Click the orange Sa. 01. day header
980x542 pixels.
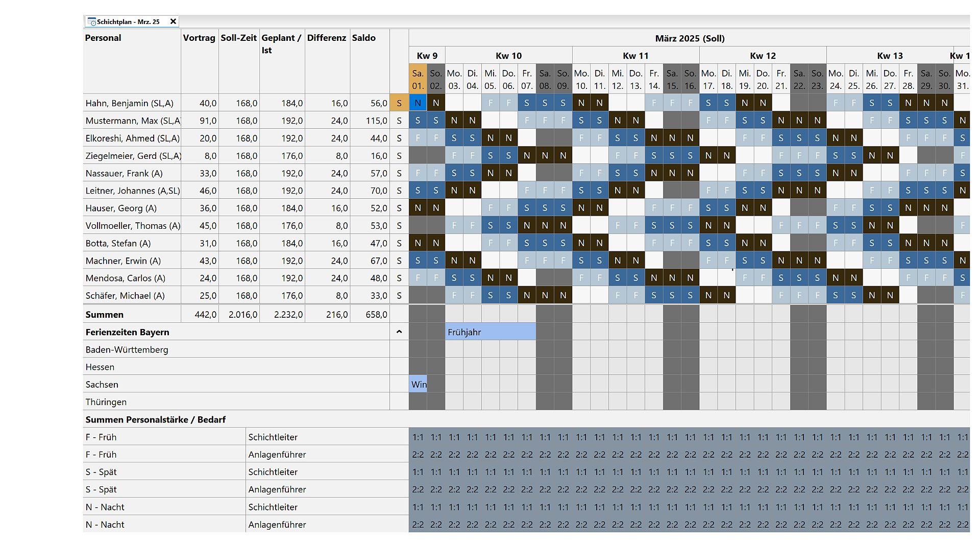[x=418, y=80]
